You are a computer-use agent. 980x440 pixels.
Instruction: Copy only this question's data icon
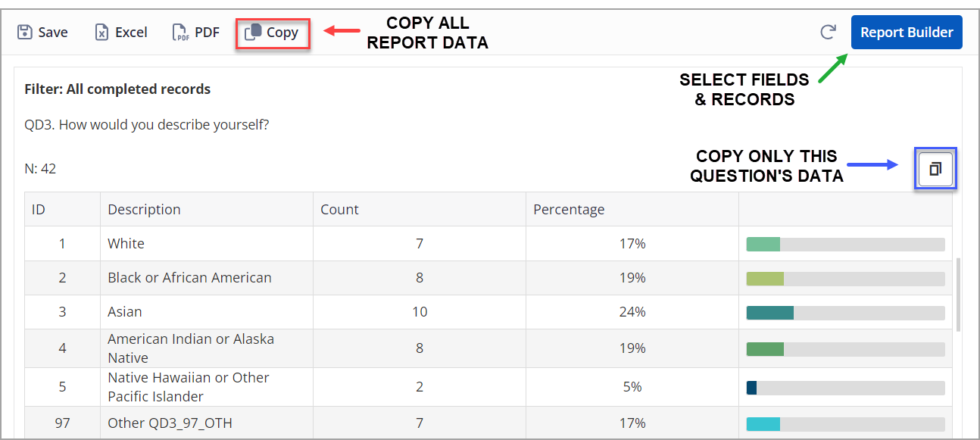(935, 169)
